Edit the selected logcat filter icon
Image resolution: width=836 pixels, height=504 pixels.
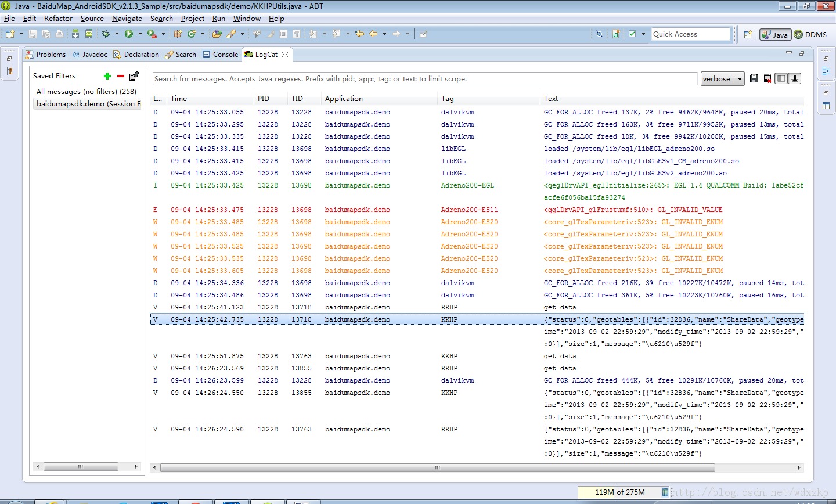click(x=134, y=76)
